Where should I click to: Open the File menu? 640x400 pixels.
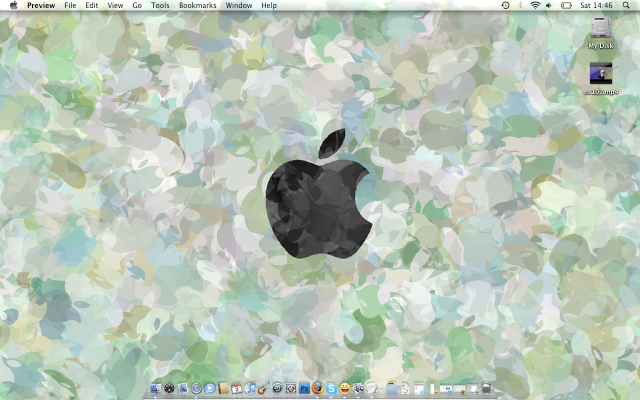click(x=70, y=5)
